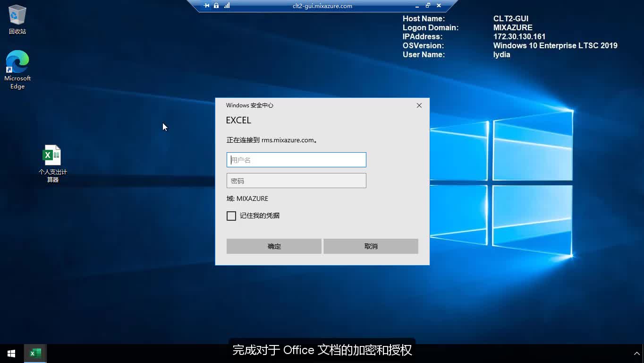
Task: Select the Microsoft Edge desktop shortcut
Action: click(17, 69)
